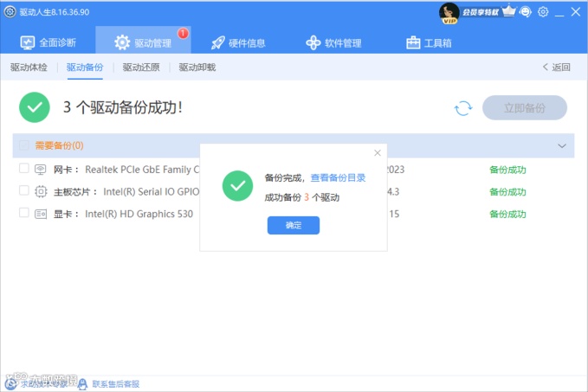Click the 网卡 network card icon
Screen dimensions: 588x392
tap(41, 170)
